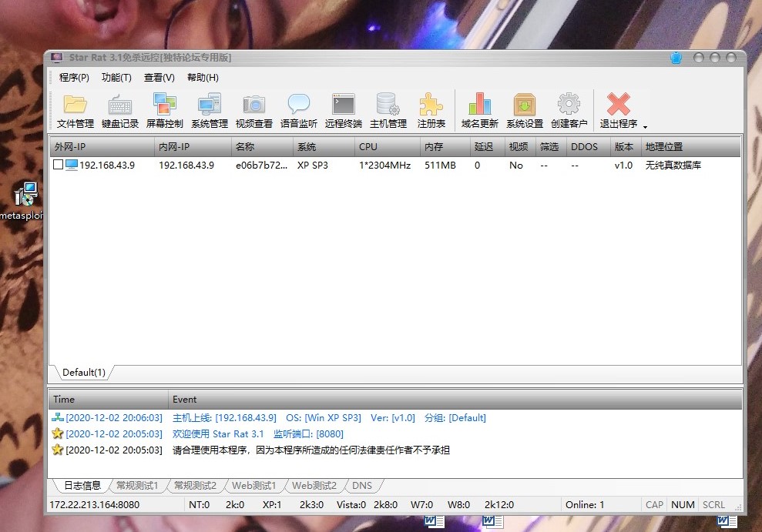
Task: Open 系统设置 system settings
Action: pos(525,111)
